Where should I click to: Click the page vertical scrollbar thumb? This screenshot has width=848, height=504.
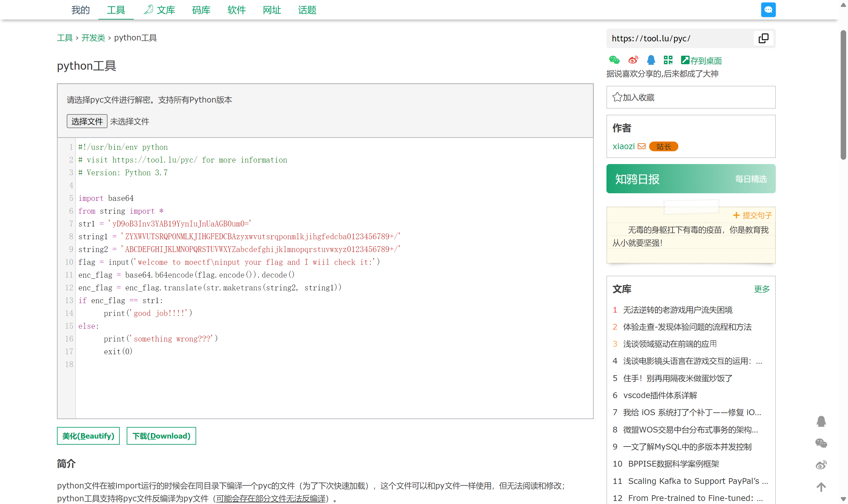(843, 95)
